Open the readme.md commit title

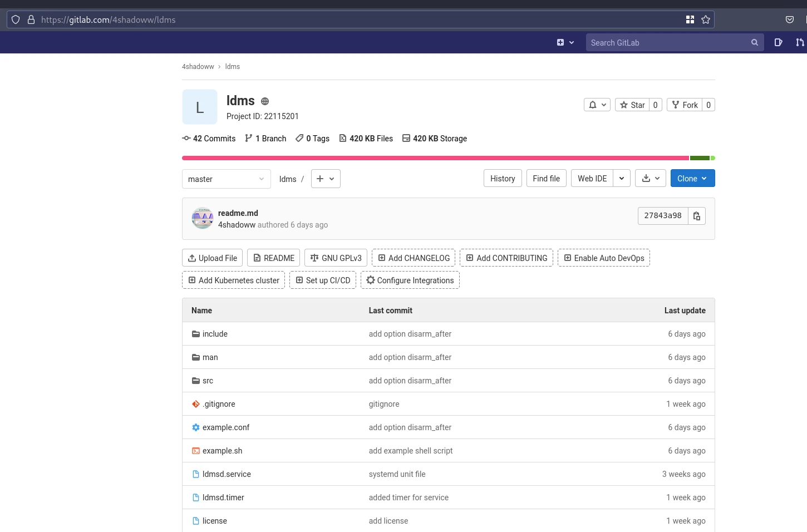point(238,213)
